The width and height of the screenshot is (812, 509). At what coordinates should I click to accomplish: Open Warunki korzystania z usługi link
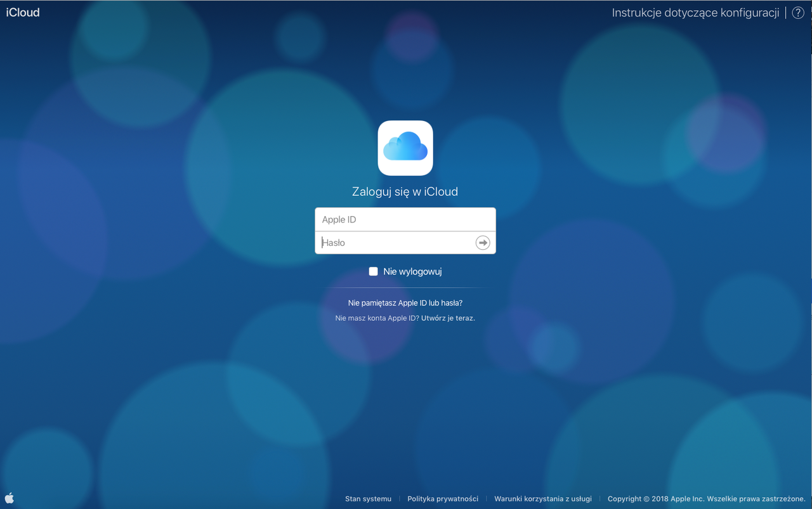pos(543,499)
